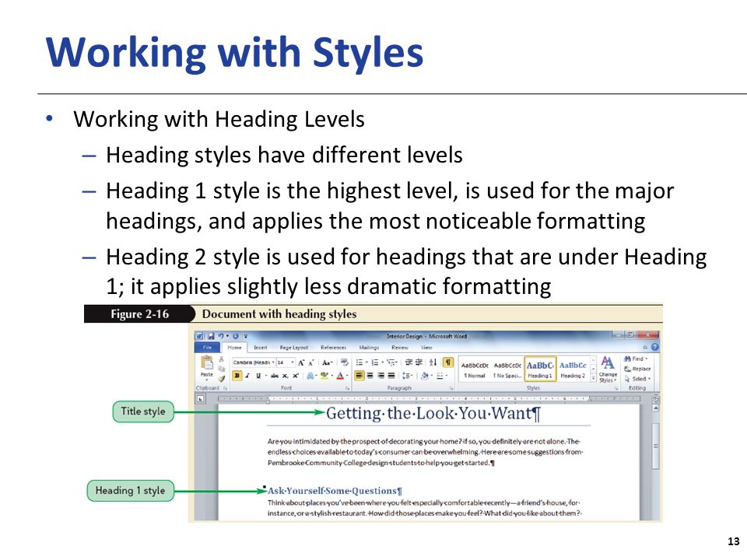The image size is (747, 560).
Task: Open the Change Case Aa dropdown
Action: (x=327, y=363)
